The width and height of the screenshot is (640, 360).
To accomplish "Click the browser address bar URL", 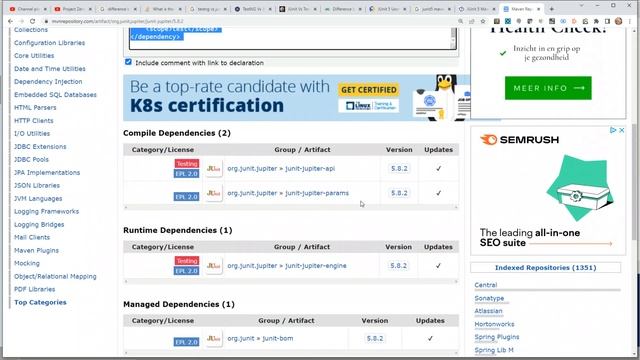I will 118,21.
